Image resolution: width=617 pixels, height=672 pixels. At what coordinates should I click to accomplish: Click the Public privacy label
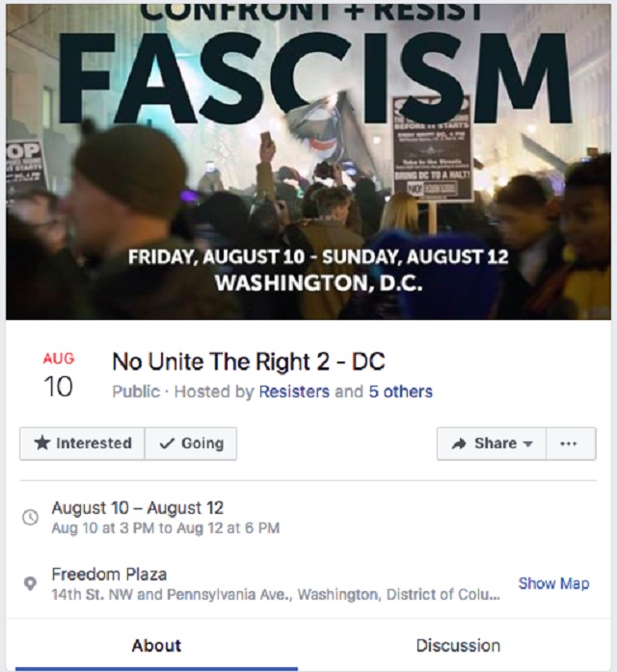[132, 391]
